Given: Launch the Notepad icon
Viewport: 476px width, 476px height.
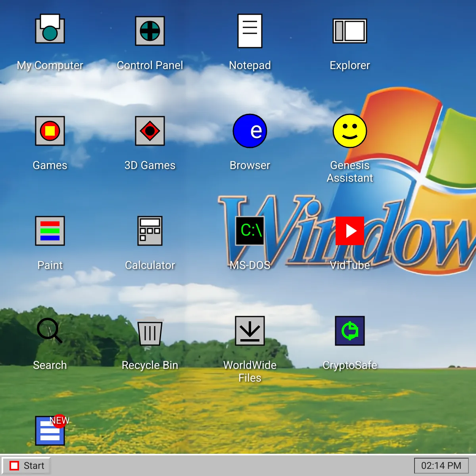Looking at the screenshot, I should [250, 31].
